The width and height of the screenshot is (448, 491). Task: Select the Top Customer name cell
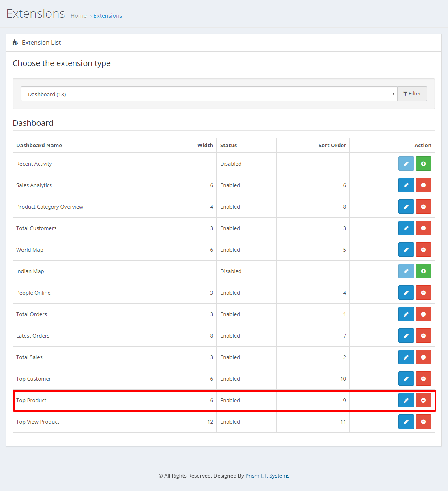91,379
